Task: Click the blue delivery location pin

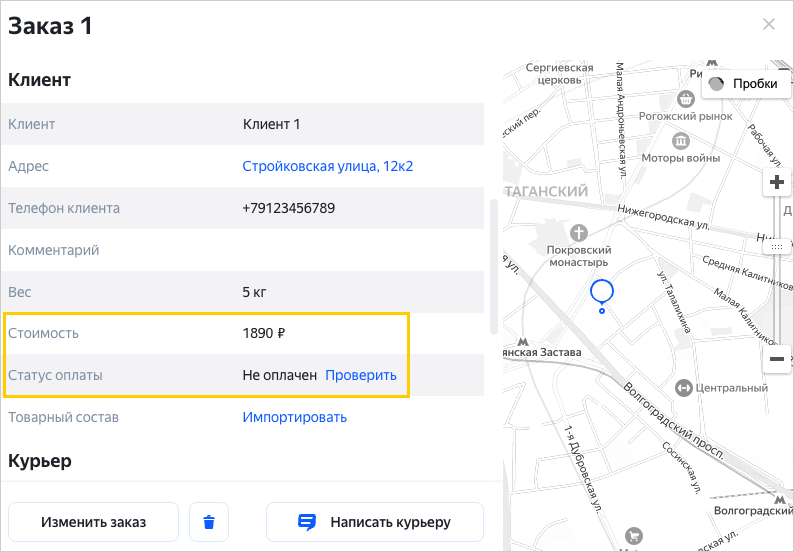Action: click(601, 292)
